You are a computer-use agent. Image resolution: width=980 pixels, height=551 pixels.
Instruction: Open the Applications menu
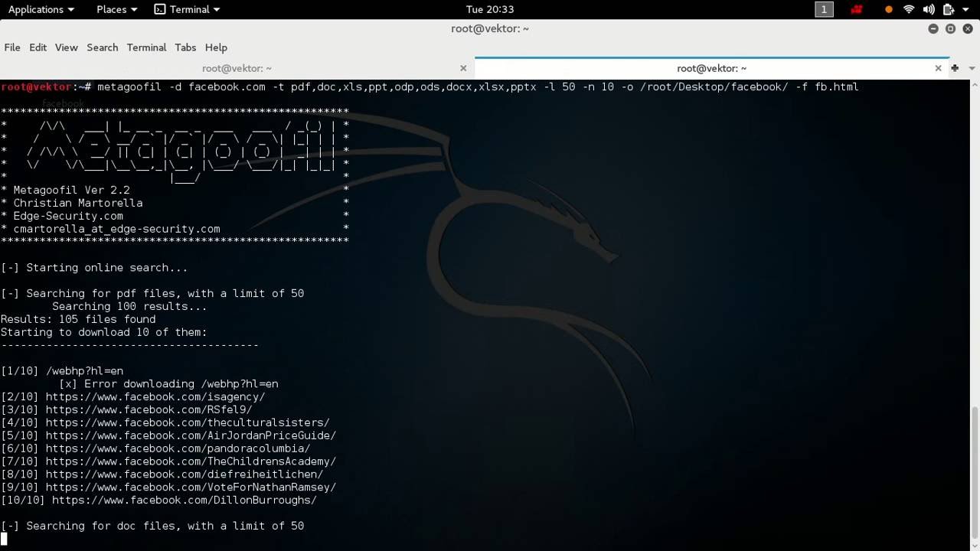41,9
